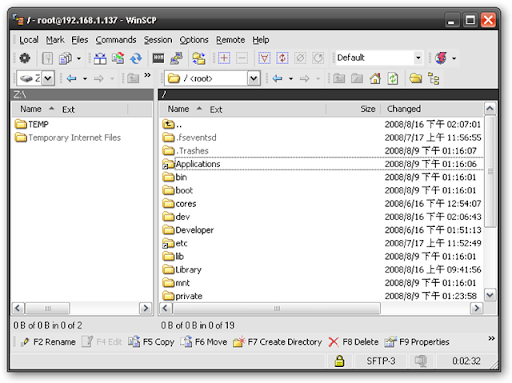This screenshot has height=383, width=512.
Task: Click the Synchronize toolbar icon
Action: pos(118,58)
